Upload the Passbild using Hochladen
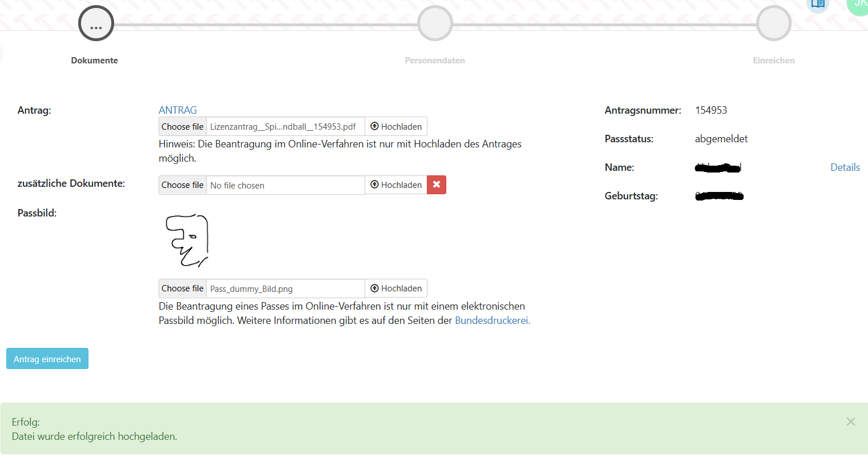The height and width of the screenshot is (457, 868). point(396,288)
